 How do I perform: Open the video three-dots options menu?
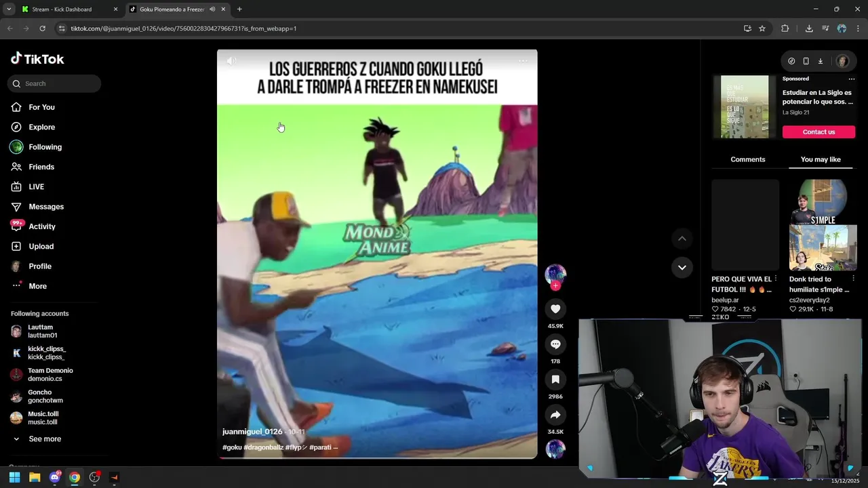point(523,61)
